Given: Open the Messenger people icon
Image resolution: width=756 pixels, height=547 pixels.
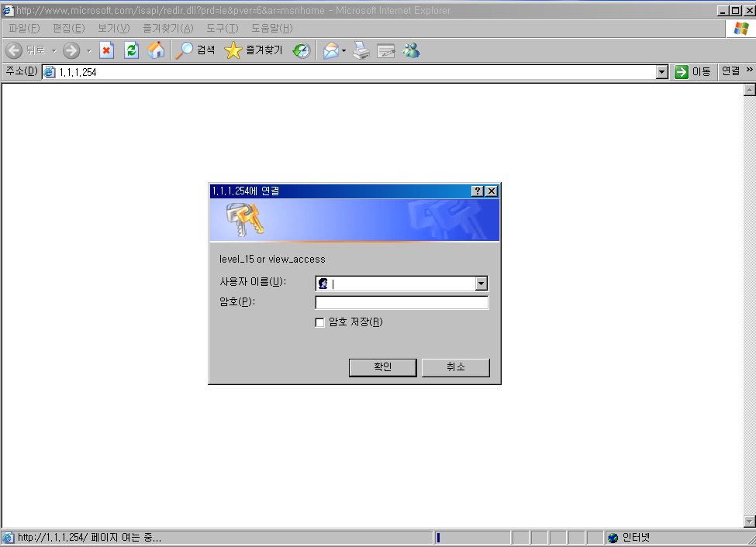Looking at the screenshot, I should 411,50.
